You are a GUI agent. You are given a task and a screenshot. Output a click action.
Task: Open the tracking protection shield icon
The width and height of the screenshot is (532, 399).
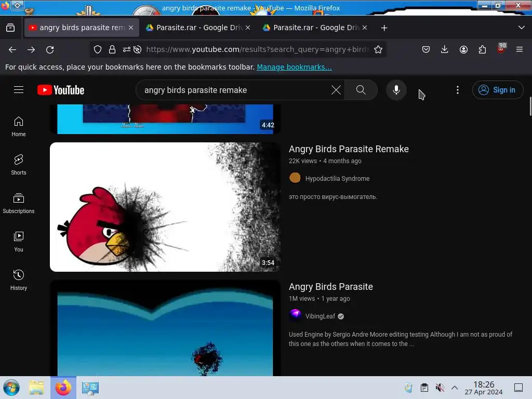[98, 49]
